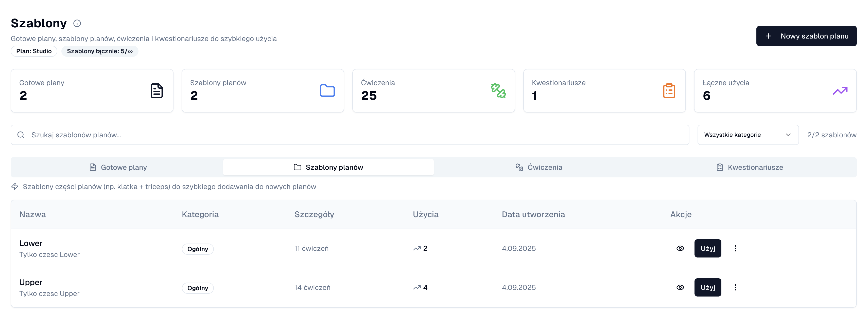Click the trend arrow icon on Łączne użycia card

840,90
